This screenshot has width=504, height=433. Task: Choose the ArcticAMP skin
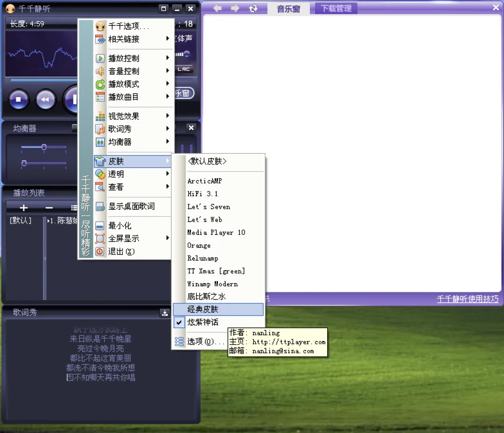point(218,181)
